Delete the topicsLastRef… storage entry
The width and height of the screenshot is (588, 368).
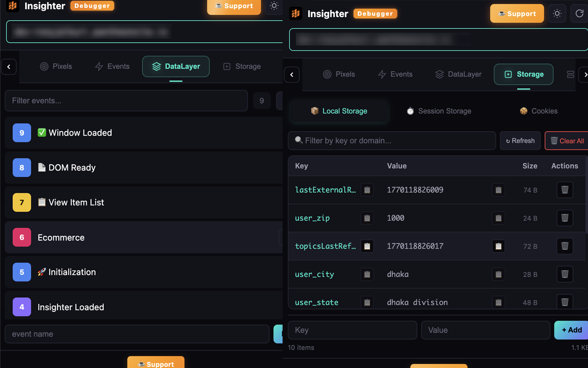coord(565,246)
